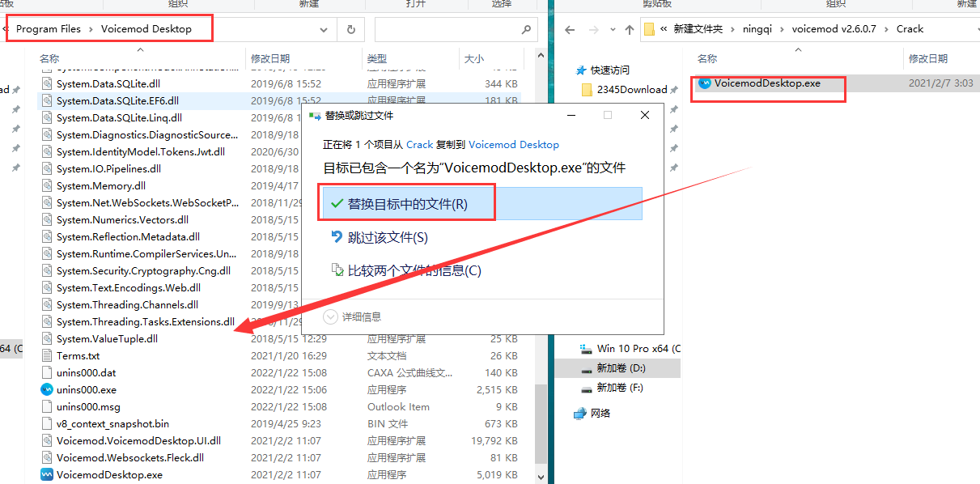This screenshot has width=980, height=484.
Task: Select the F: drive in the right navigation pane
Action: click(620, 388)
